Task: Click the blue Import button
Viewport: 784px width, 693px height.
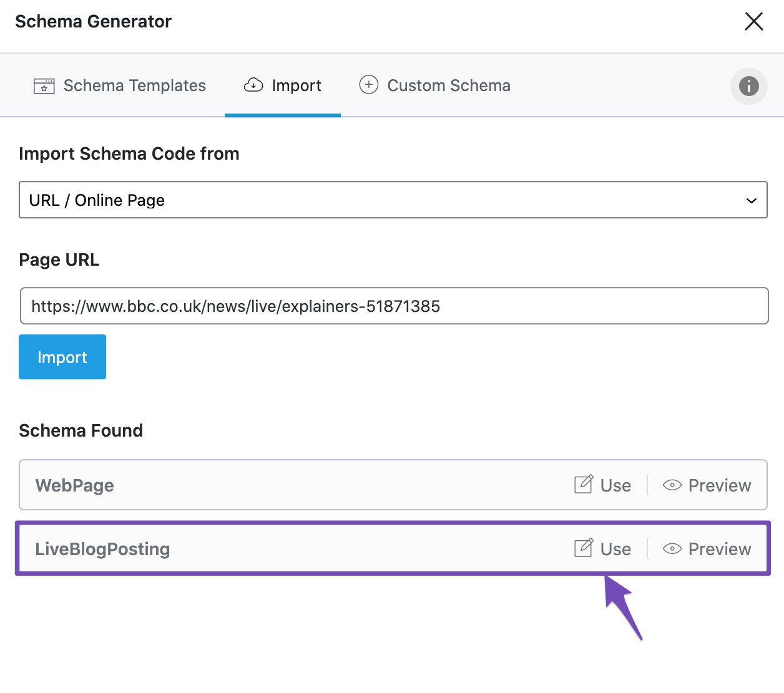Action: click(62, 357)
